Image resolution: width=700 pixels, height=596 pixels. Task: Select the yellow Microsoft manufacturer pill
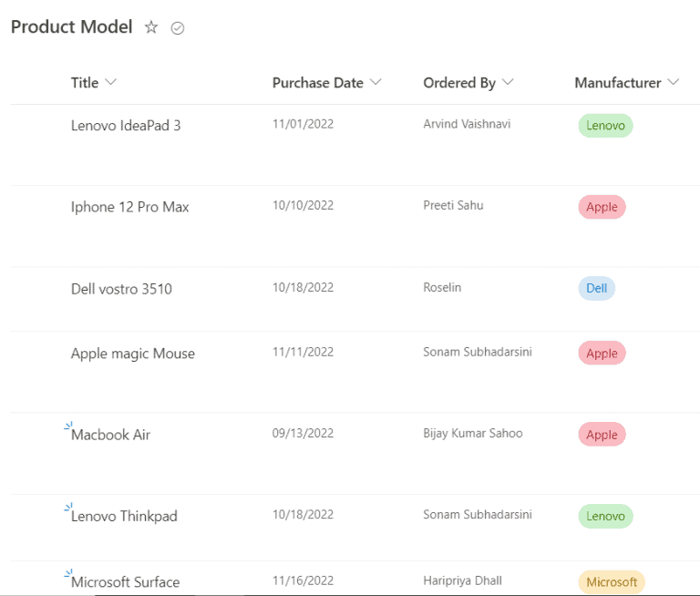pos(612,582)
